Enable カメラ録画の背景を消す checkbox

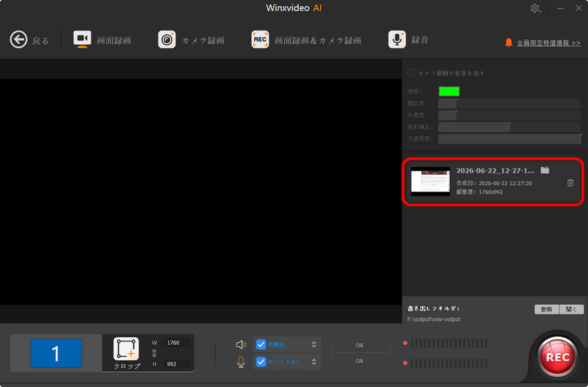412,73
